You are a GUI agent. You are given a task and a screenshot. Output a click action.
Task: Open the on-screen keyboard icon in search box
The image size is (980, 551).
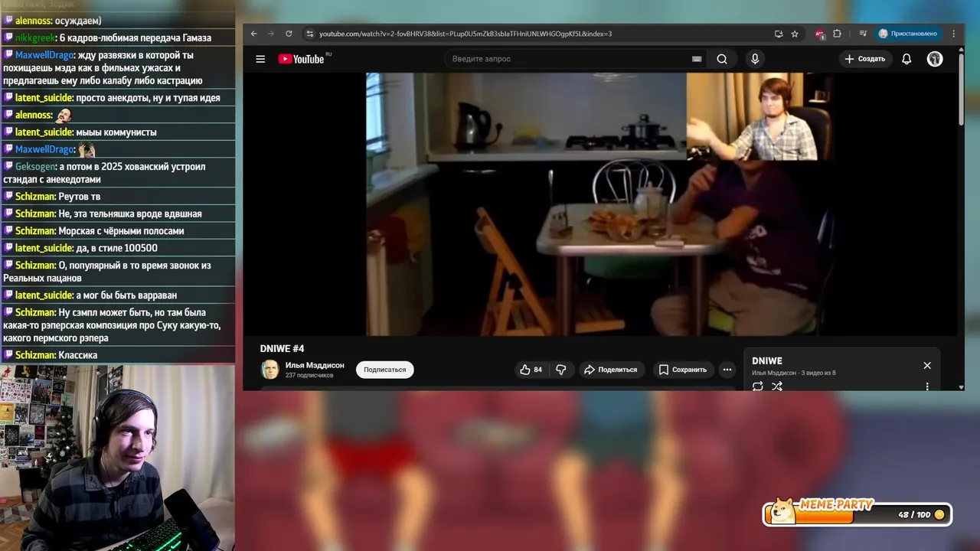click(x=697, y=59)
